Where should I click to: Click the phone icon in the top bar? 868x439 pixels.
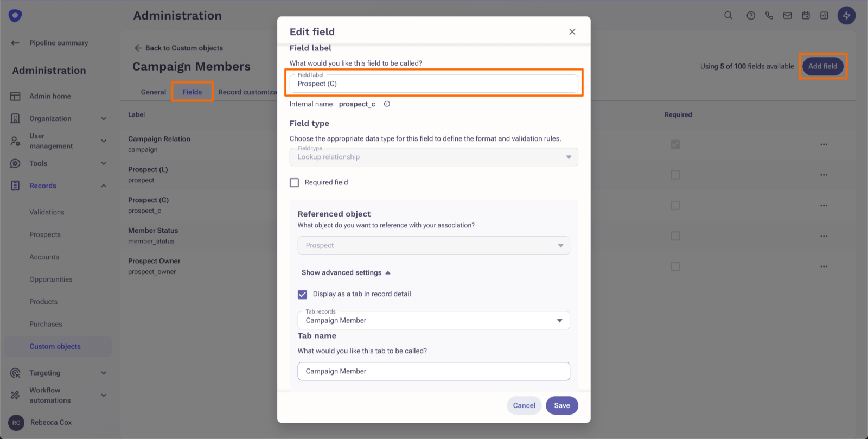point(769,16)
